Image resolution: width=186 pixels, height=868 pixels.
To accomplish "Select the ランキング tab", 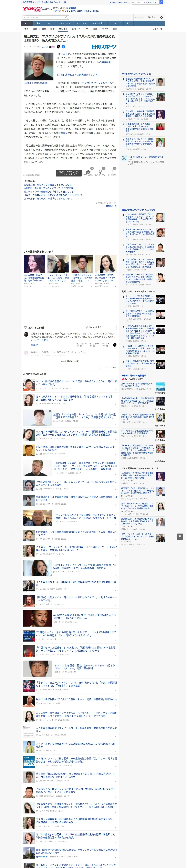I will point(115,24).
